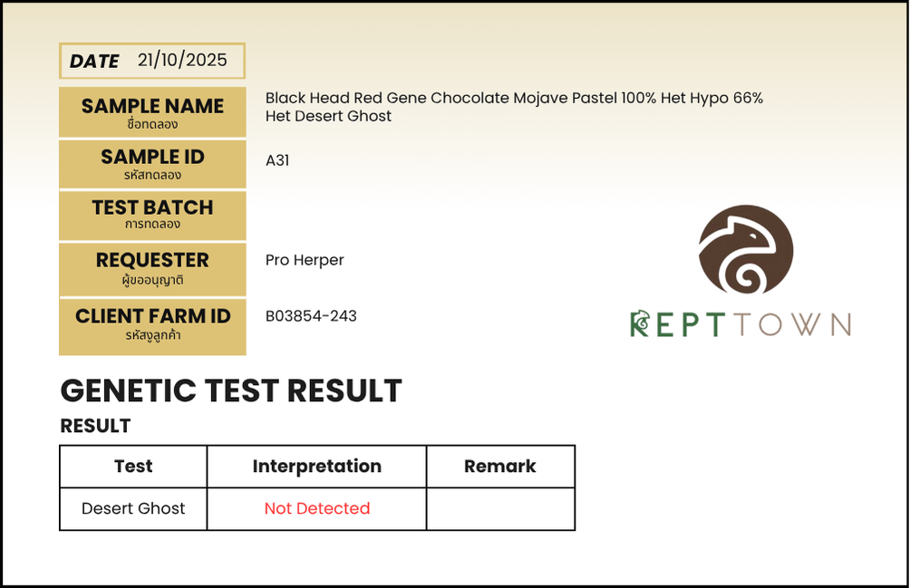
Task: Select the Interpretation column header
Action: tap(316, 467)
